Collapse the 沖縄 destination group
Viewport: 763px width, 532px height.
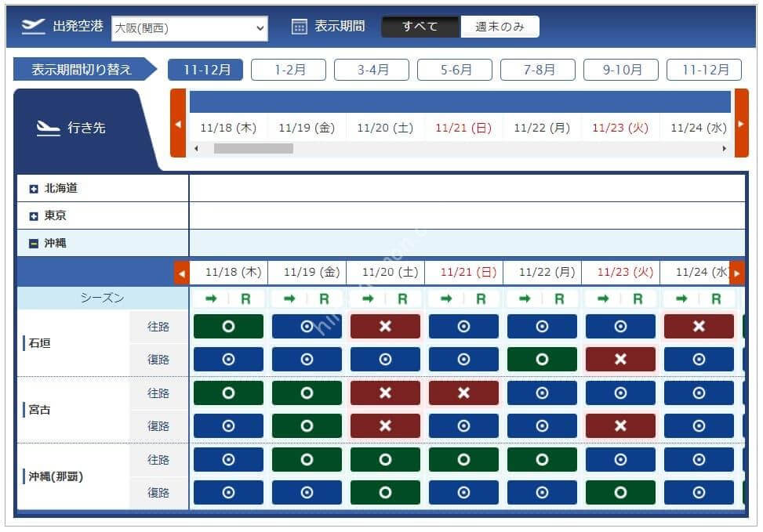pyautogui.click(x=34, y=243)
